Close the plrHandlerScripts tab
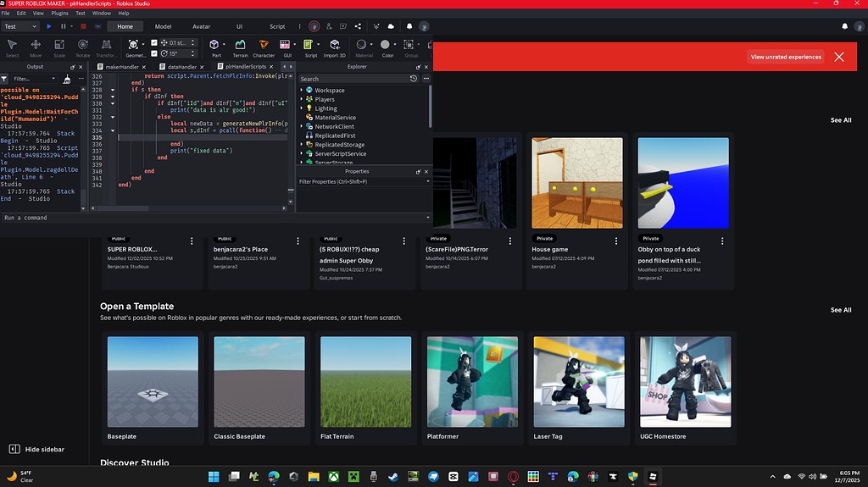The image size is (868, 487). [271, 66]
